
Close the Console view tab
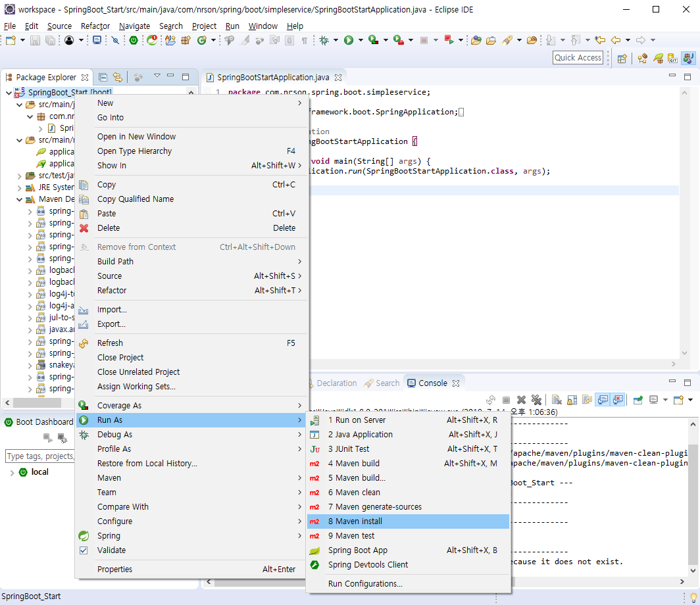click(x=456, y=383)
